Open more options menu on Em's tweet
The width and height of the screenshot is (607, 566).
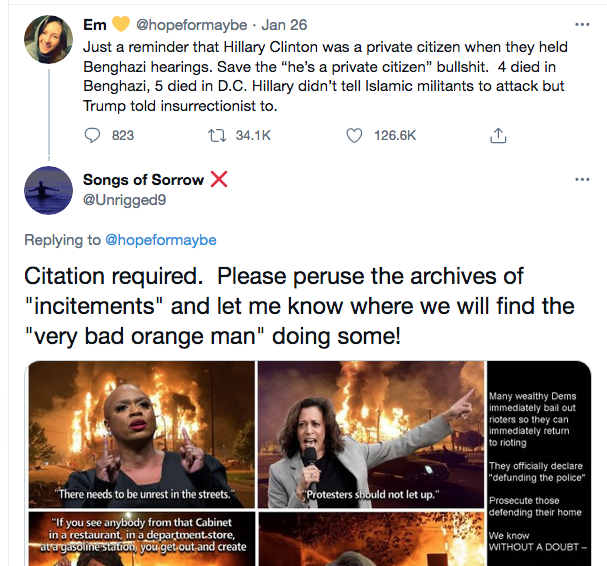pyautogui.click(x=582, y=24)
